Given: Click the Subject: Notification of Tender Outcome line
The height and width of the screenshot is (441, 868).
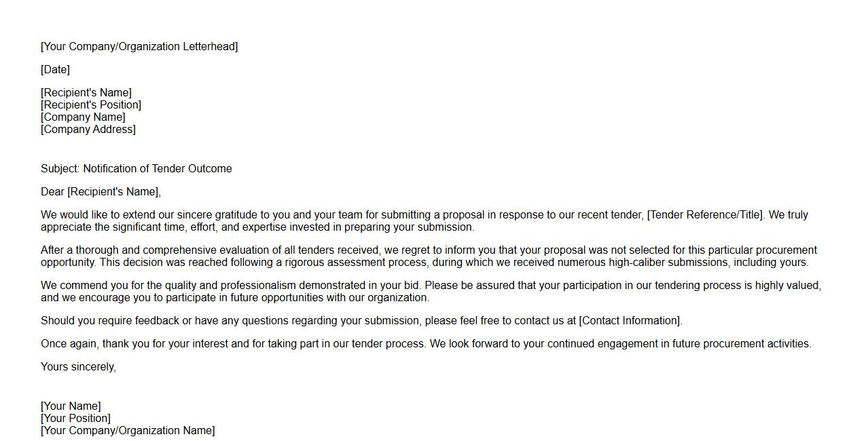Looking at the screenshot, I should coord(137,169).
